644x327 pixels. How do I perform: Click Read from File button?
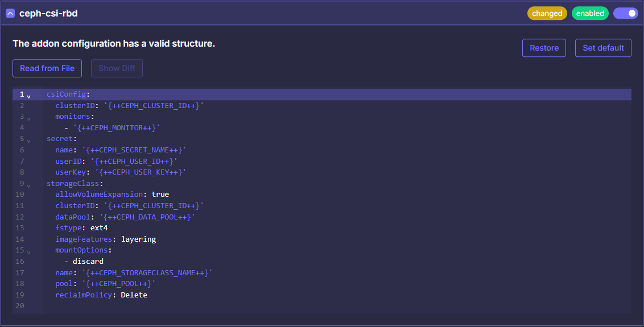pyautogui.click(x=47, y=68)
